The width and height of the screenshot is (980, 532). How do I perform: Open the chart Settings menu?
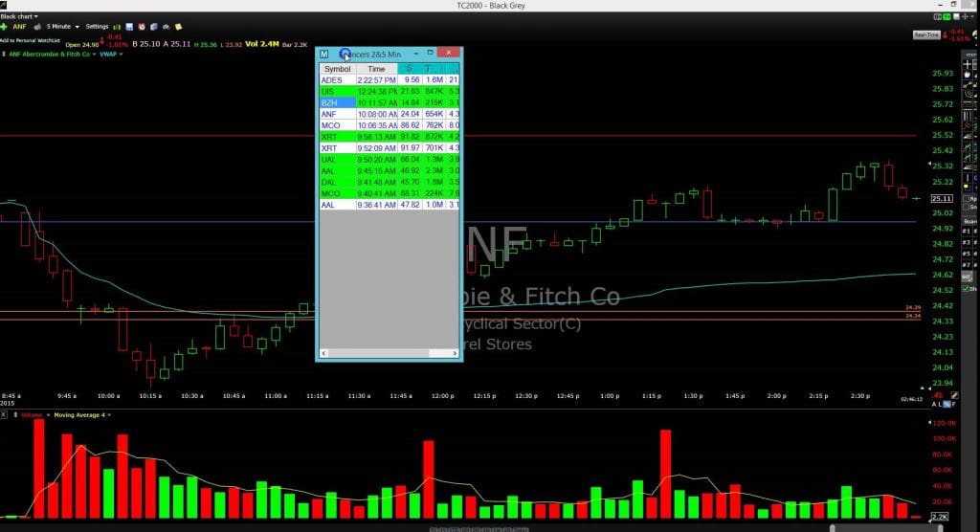click(97, 27)
